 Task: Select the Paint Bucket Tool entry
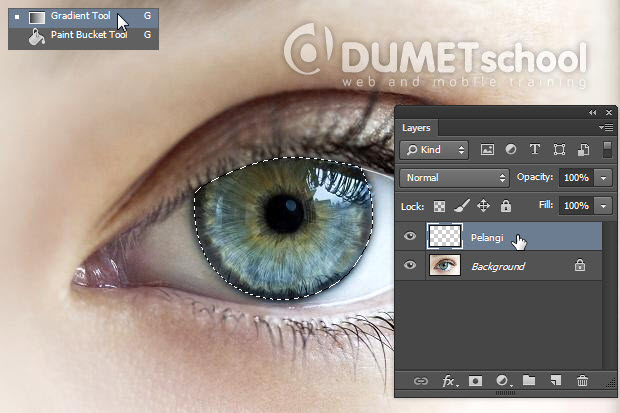[x=83, y=38]
